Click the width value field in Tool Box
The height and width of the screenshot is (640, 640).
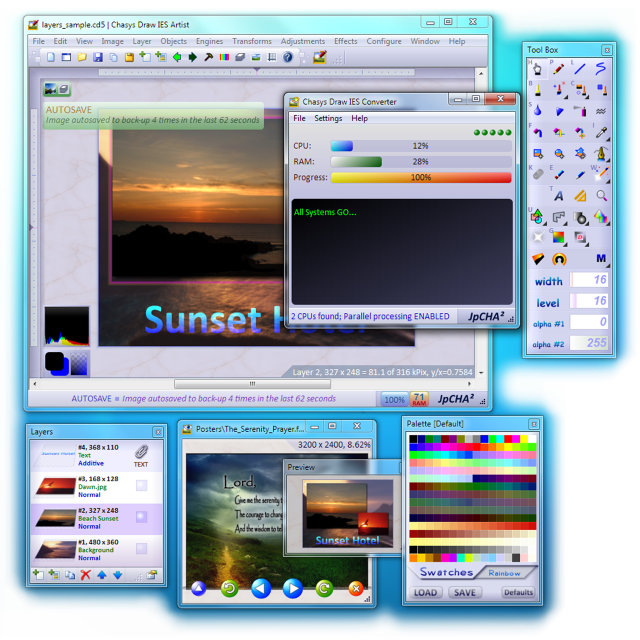pos(590,281)
